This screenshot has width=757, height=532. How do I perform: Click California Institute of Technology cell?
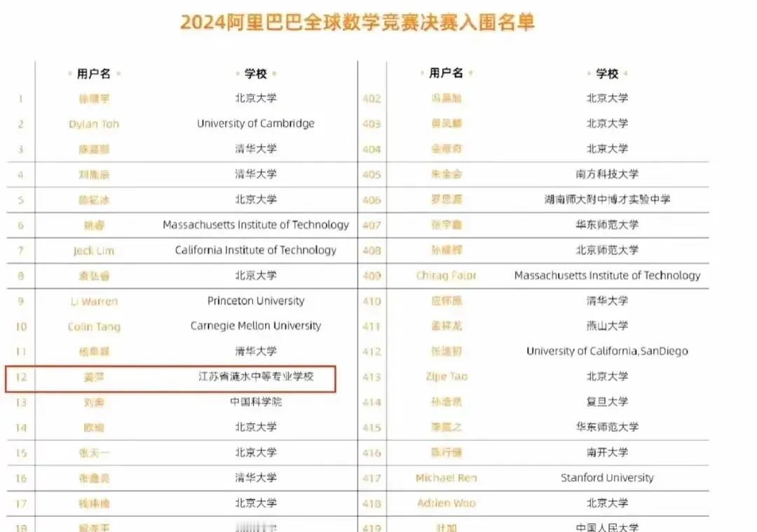coord(255,250)
